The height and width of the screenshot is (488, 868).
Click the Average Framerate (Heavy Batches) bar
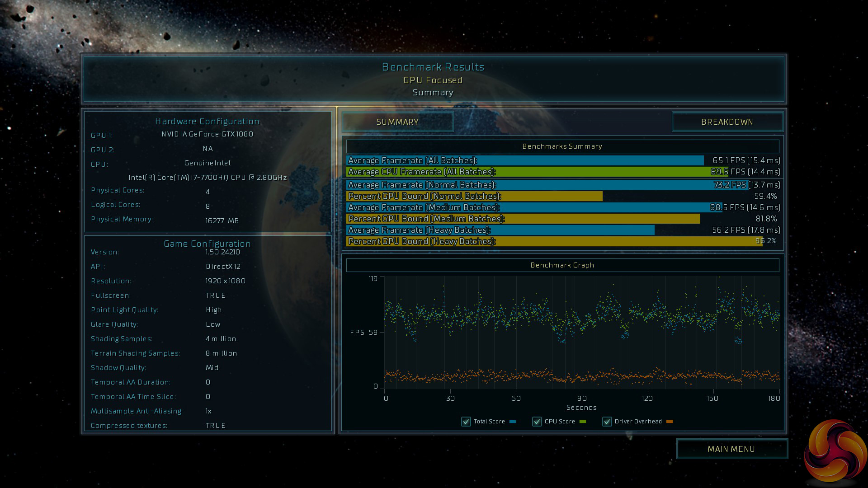[500, 230]
